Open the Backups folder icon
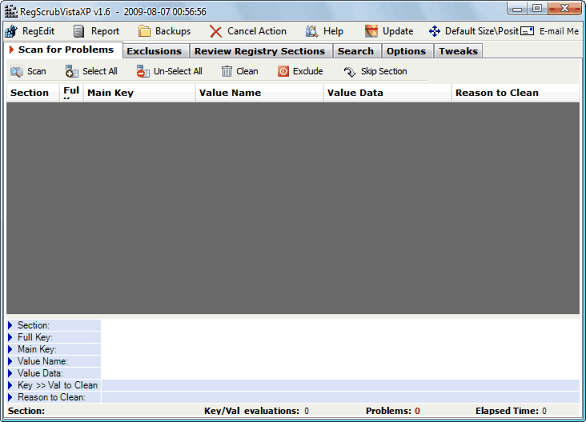586x422 pixels. (x=144, y=31)
